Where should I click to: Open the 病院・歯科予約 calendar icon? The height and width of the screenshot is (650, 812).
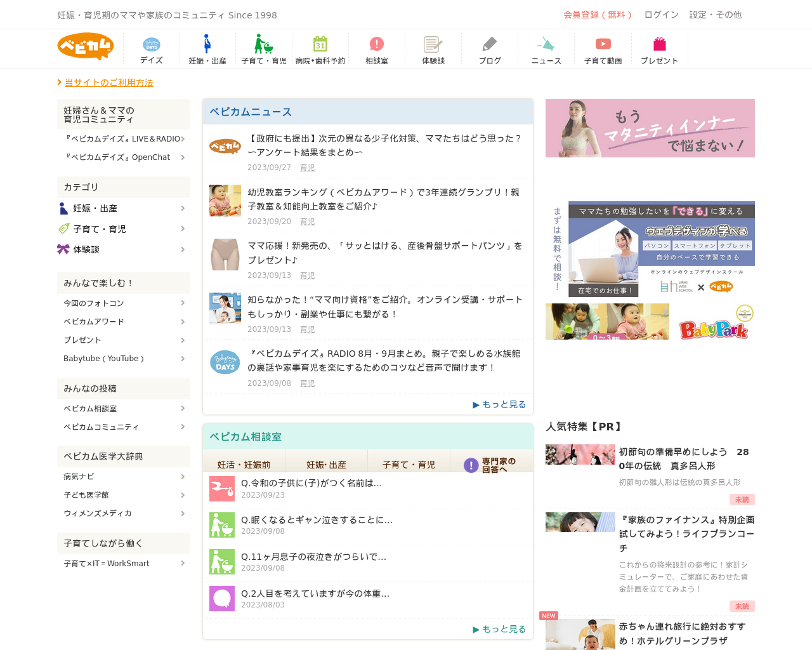(x=320, y=44)
